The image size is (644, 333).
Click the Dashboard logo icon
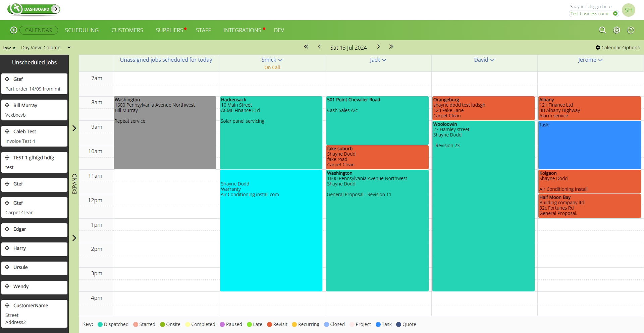click(x=16, y=9)
